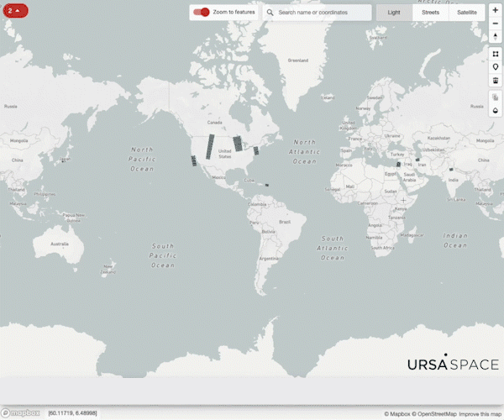This screenshot has height=420, width=504.
Task: Select the image footprint left of United States label
Action: pos(210,147)
